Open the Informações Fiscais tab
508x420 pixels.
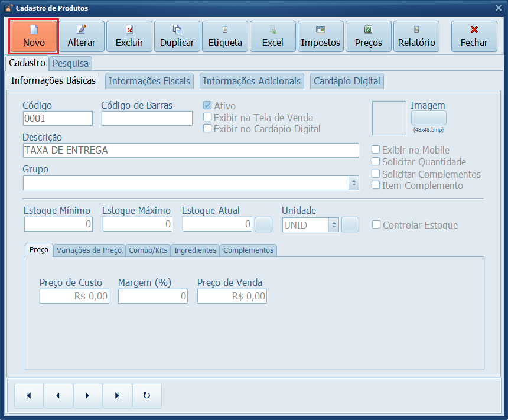click(x=149, y=81)
